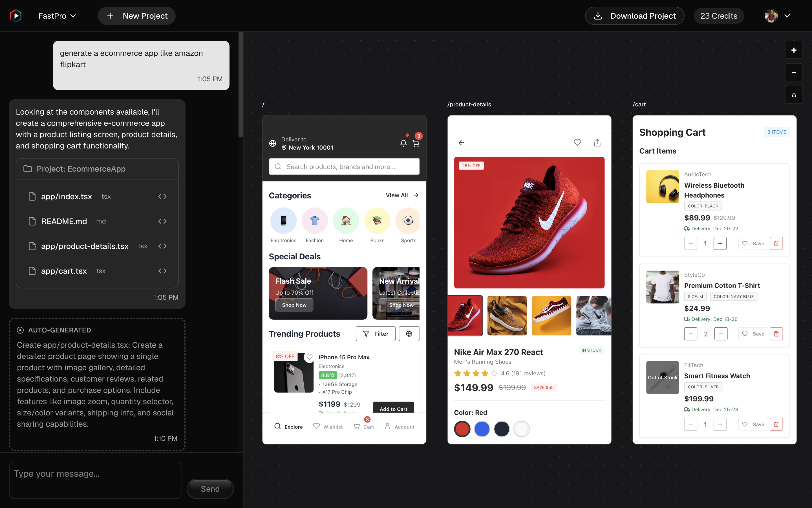Select Fashion category icon
Image resolution: width=812 pixels, height=508 pixels.
pos(314,221)
